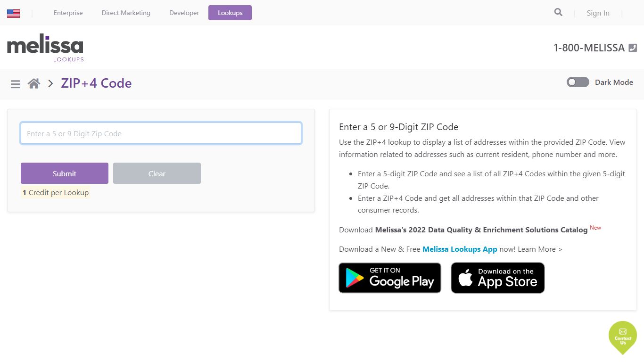
Task: Focus the Zip Code input field
Action: pos(161,133)
